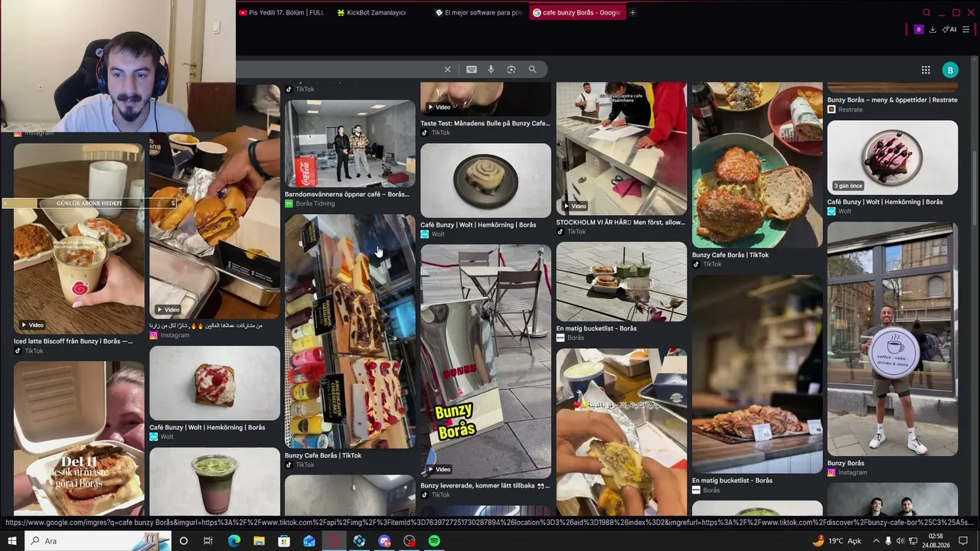980x551 pixels.
Task: Open browser AI assistant button
Action: pyautogui.click(x=950, y=29)
